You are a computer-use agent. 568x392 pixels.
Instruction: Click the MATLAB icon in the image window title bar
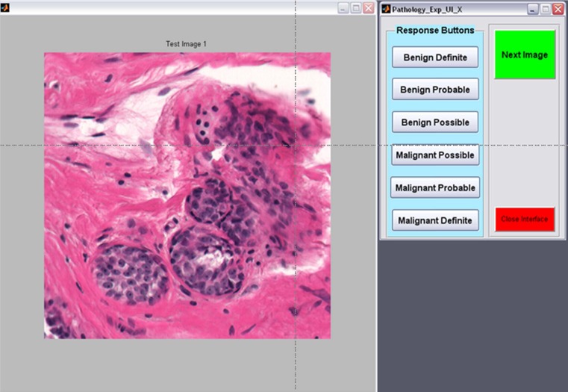tap(6, 7)
